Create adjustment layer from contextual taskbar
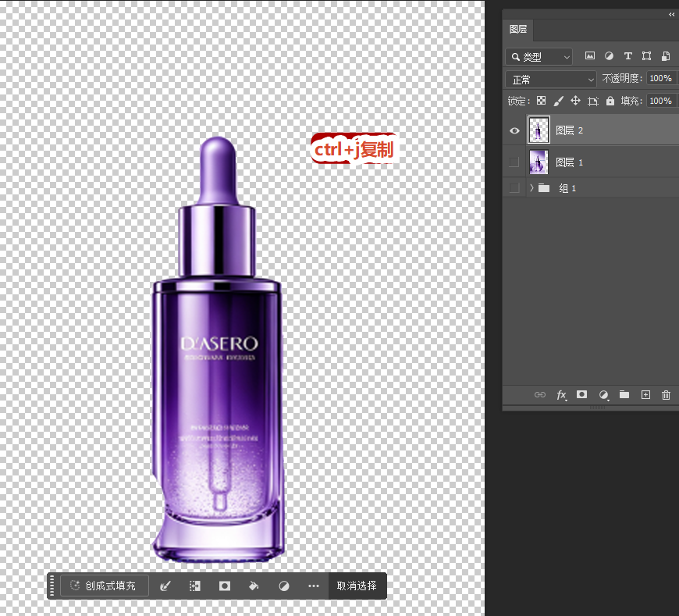The height and width of the screenshot is (616, 679). [x=283, y=586]
